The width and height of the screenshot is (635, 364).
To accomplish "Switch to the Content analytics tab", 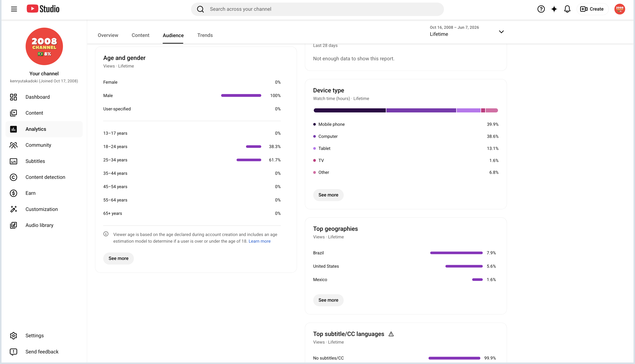I will tap(140, 35).
